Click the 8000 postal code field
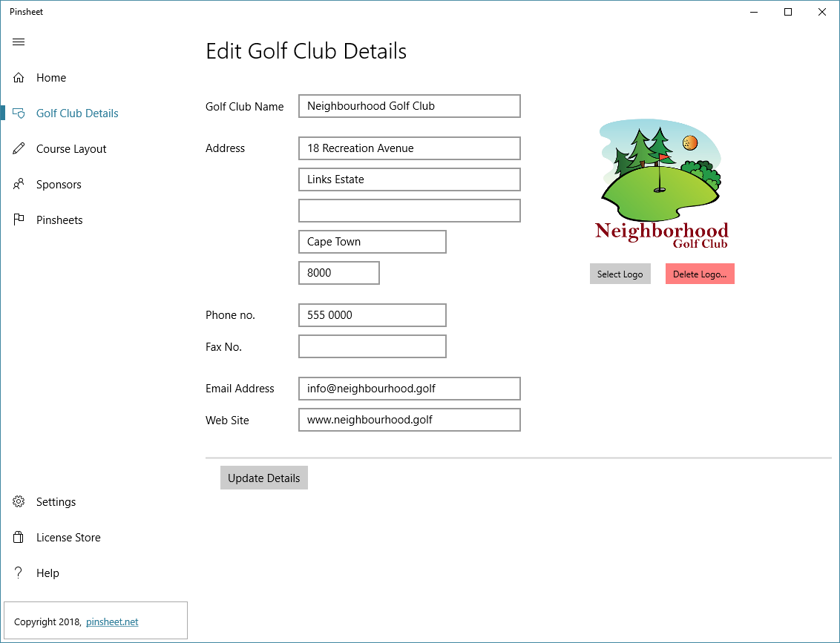Screen dimensions: 840x643 tap(339, 273)
